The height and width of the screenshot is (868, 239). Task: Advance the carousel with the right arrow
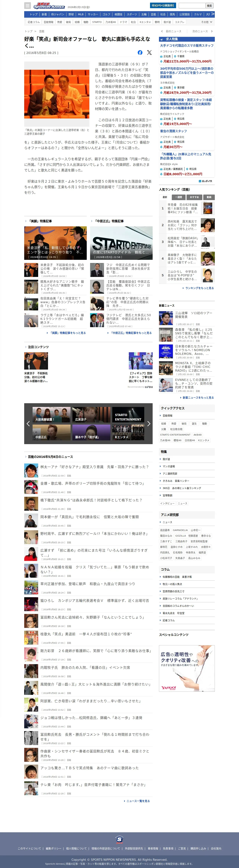click(149, 424)
